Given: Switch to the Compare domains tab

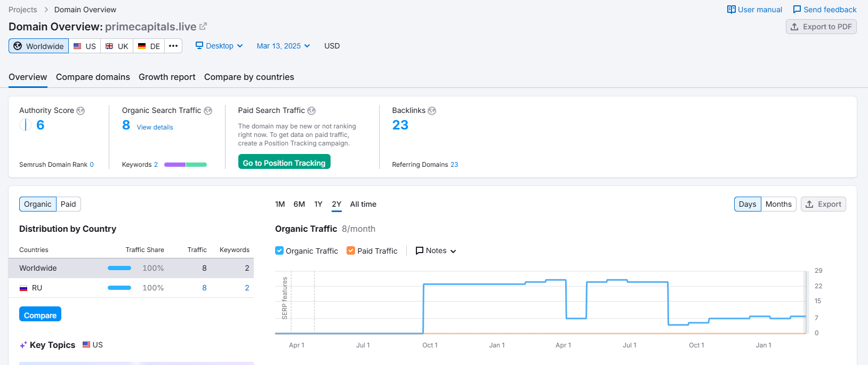Looking at the screenshot, I should click(x=93, y=77).
